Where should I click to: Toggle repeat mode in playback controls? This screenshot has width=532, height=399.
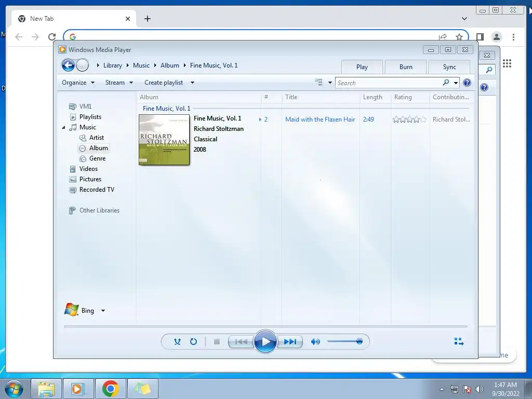click(193, 341)
